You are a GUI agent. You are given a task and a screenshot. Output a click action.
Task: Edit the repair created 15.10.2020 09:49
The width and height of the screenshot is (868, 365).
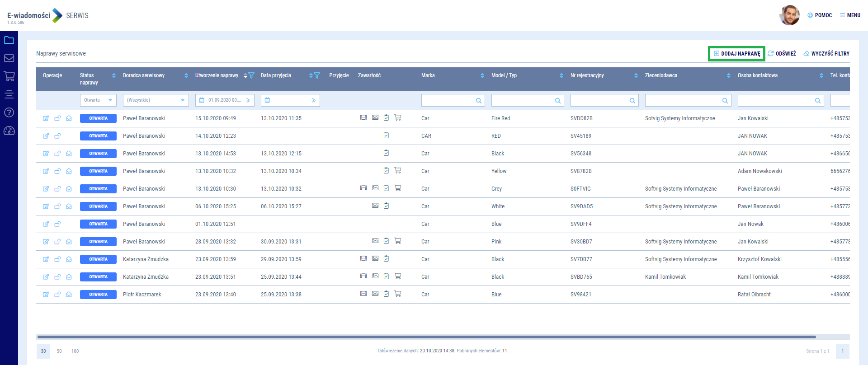point(46,118)
